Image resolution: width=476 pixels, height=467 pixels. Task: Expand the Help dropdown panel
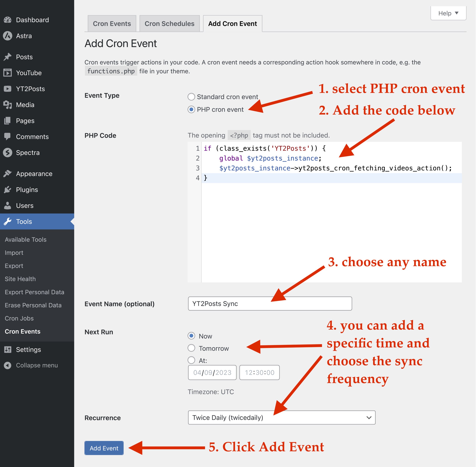coord(448,13)
